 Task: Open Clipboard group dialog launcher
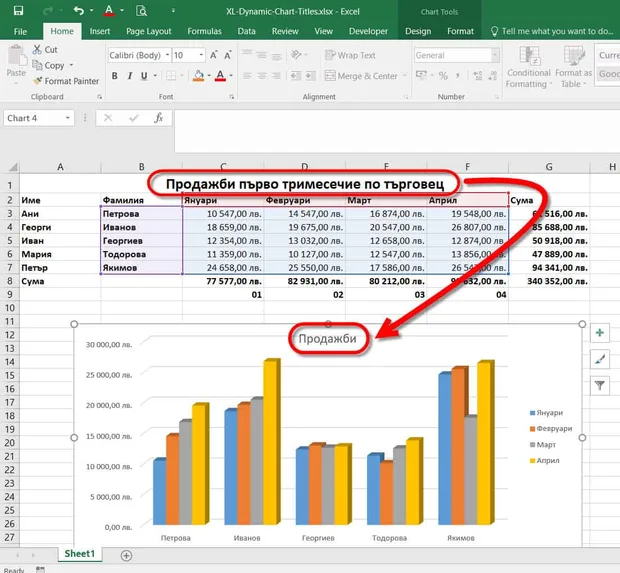click(x=99, y=96)
